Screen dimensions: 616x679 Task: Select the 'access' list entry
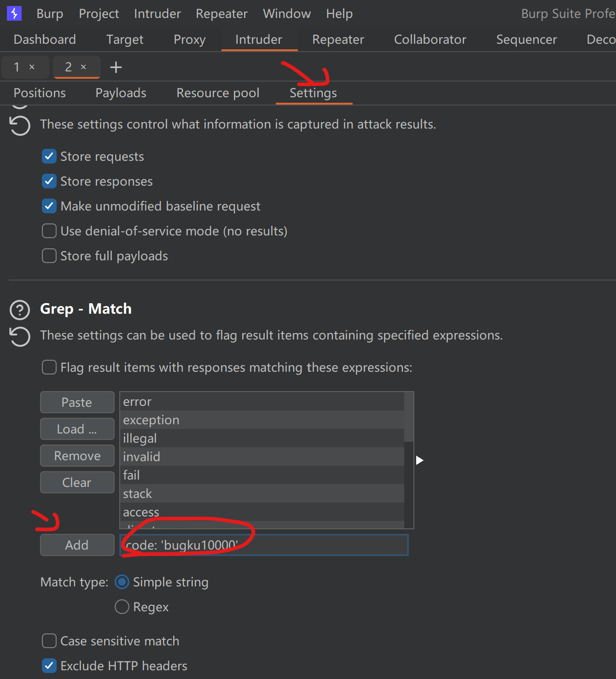click(x=262, y=512)
